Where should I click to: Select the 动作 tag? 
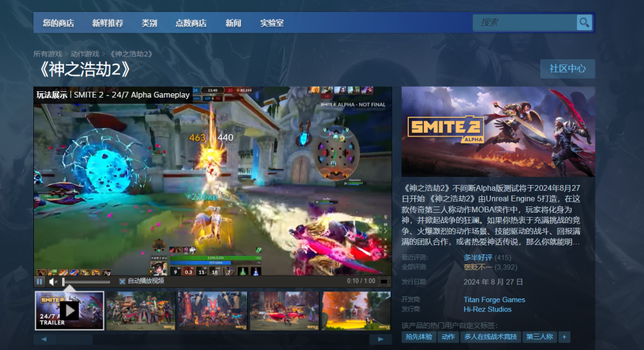click(448, 337)
